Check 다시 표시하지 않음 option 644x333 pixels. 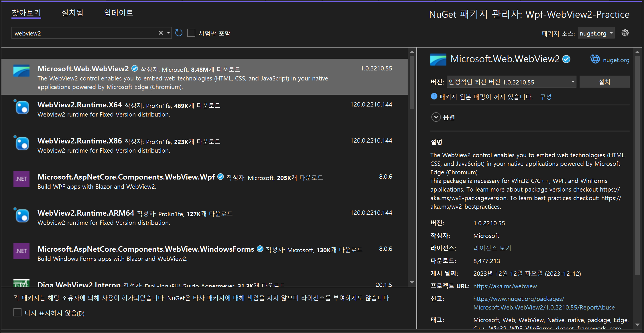pyautogui.click(x=17, y=312)
